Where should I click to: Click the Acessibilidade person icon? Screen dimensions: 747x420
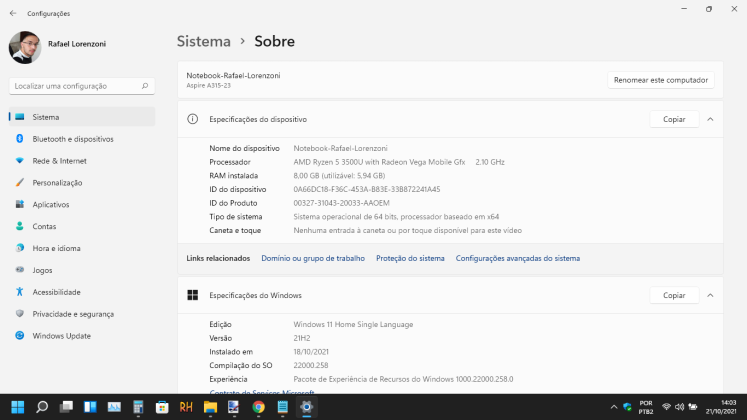tap(20, 292)
